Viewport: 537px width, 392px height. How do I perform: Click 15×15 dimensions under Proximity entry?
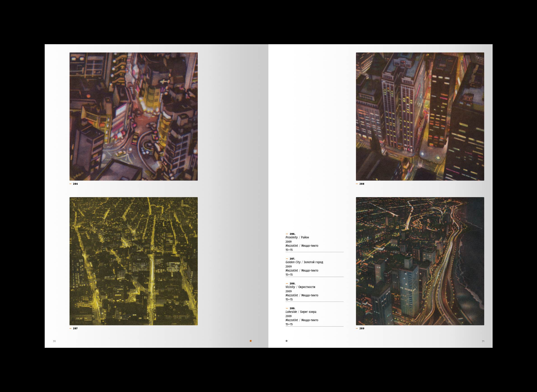(x=289, y=250)
